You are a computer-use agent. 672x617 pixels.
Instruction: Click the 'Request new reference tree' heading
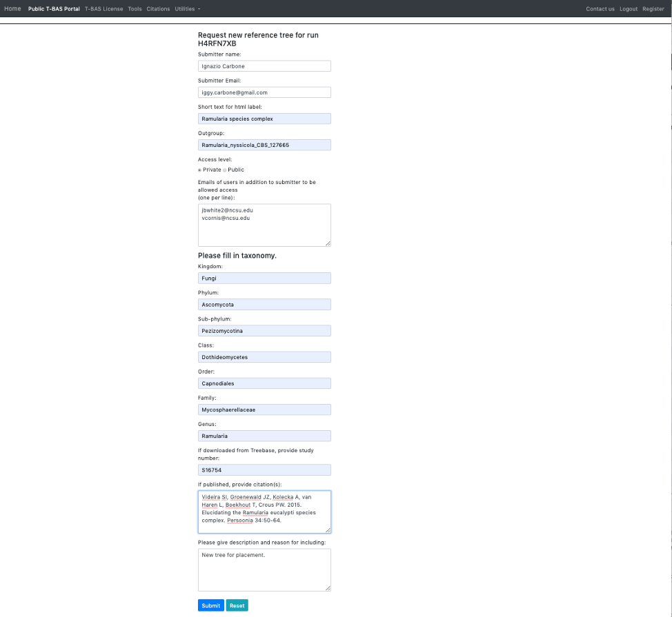258,39
